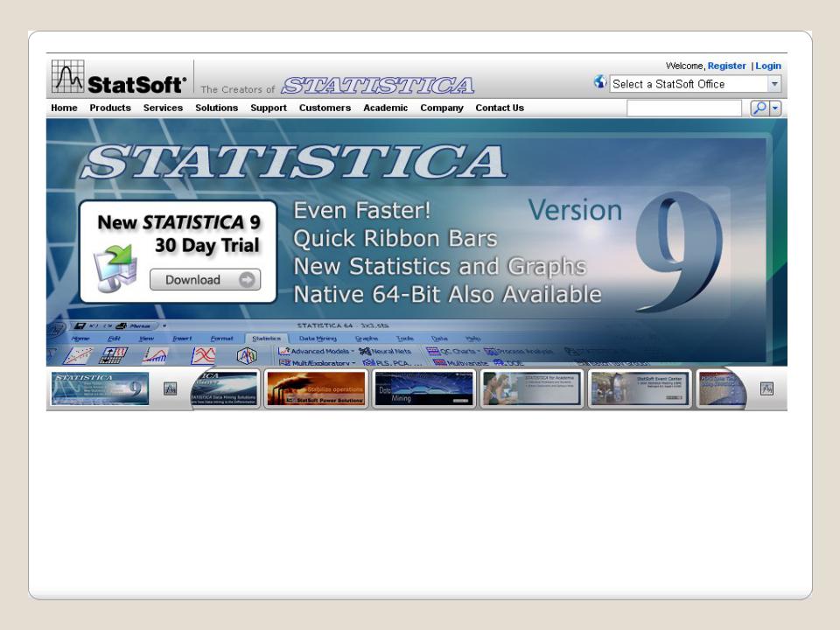The image size is (840, 630).
Task: Open the Customers menu
Action: point(325,108)
